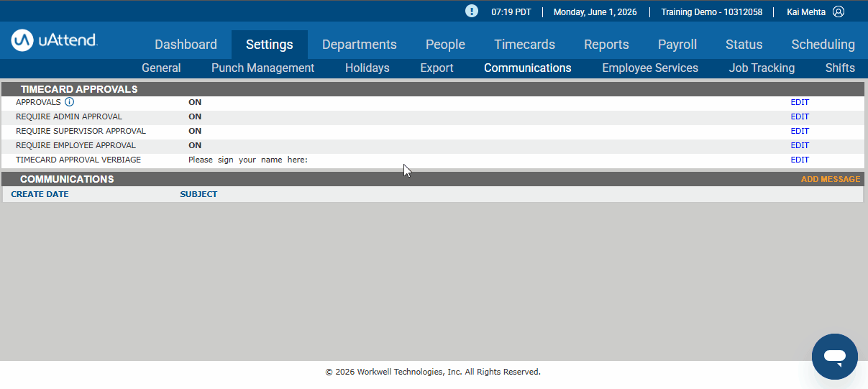868x389 pixels.
Task: Click the Require Supervisor Approval label
Action: (81, 131)
